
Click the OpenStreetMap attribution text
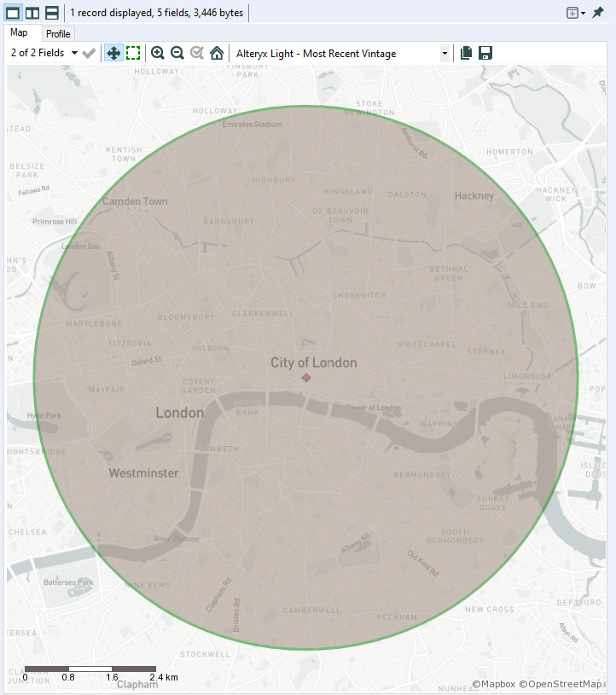coord(562,685)
